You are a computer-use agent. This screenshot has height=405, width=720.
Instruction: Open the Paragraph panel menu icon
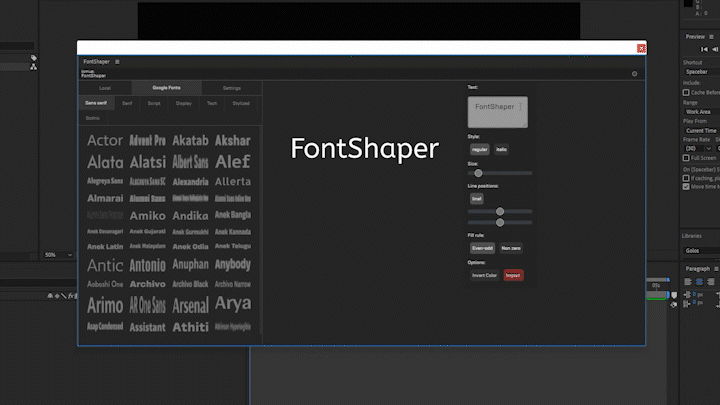point(715,269)
